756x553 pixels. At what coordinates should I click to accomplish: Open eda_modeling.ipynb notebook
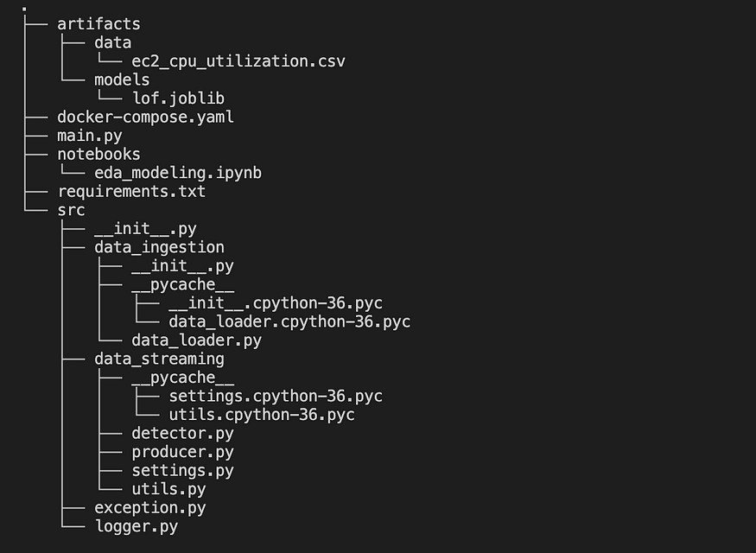coord(178,173)
